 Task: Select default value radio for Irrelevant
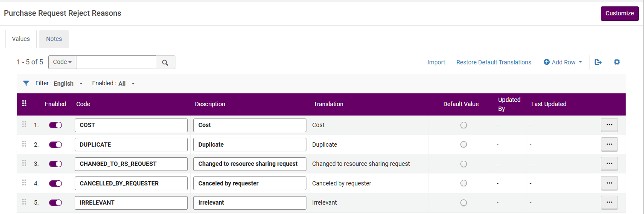(x=463, y=203)
